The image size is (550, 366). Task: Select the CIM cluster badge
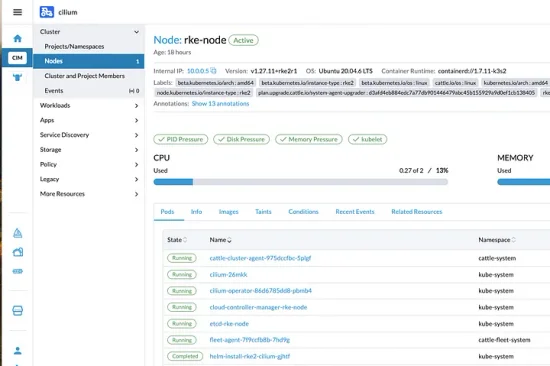(x=17, y=58)
